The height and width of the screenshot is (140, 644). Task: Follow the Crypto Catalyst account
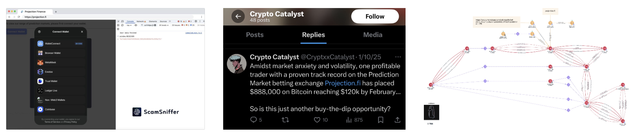pos(375,16)
